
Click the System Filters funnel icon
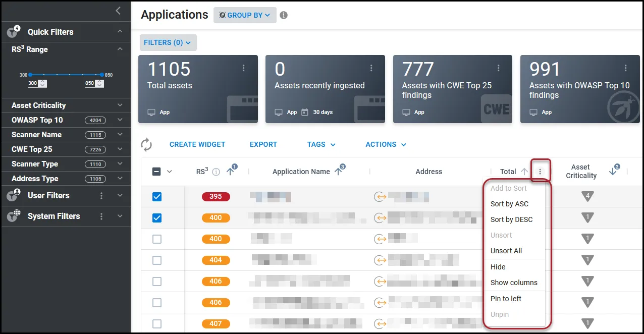(14, 216)
